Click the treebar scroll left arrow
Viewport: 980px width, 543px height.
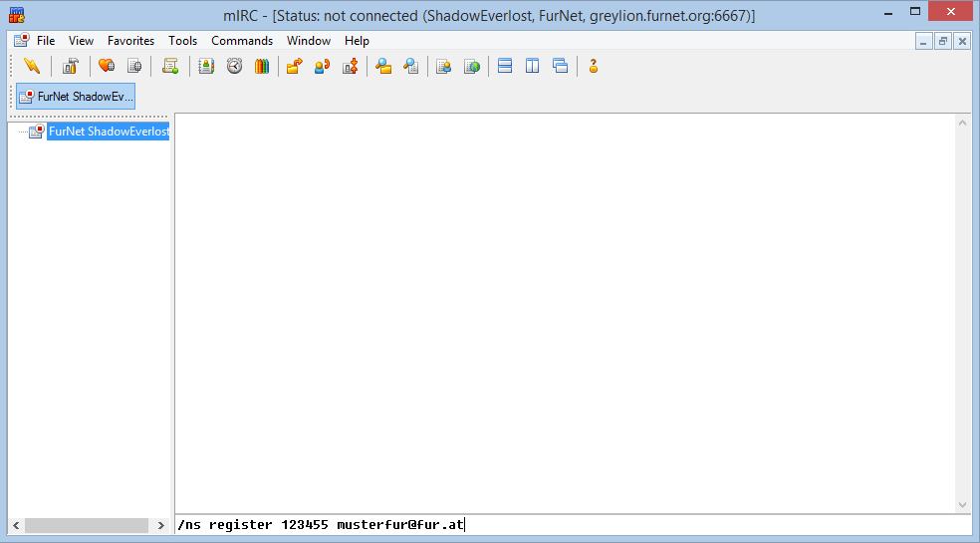click(16, 525)
